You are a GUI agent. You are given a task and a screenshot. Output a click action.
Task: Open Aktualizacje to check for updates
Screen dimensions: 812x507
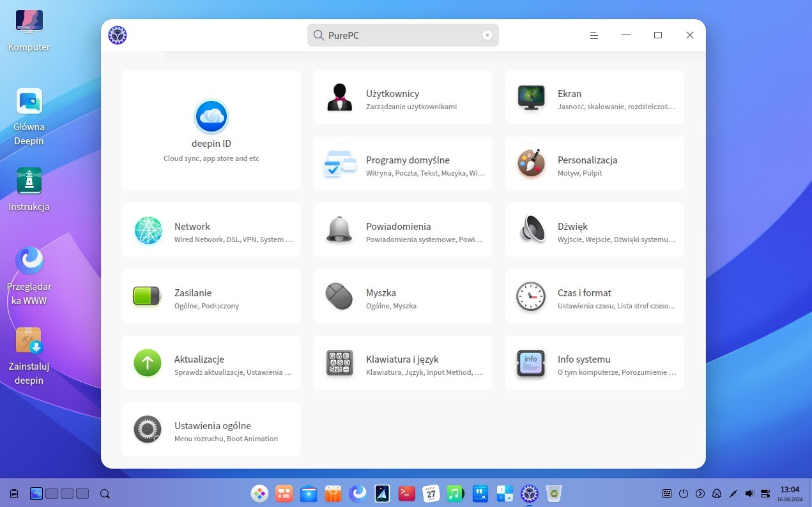point(211,364)
